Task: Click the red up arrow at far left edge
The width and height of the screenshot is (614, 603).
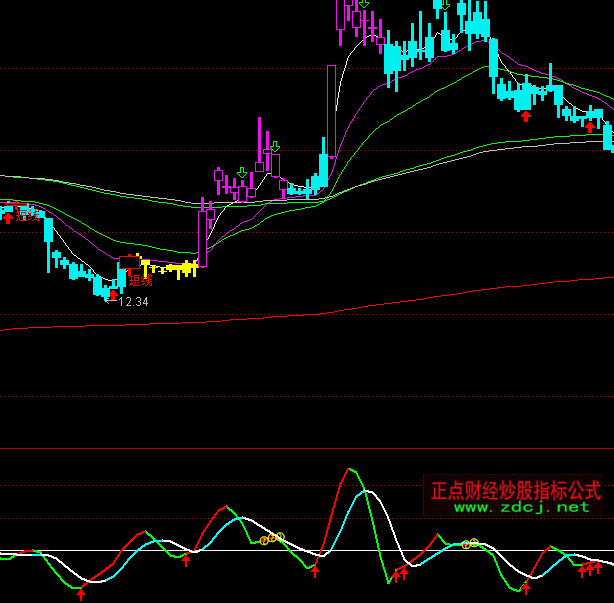Action: (x=8, y=216)
